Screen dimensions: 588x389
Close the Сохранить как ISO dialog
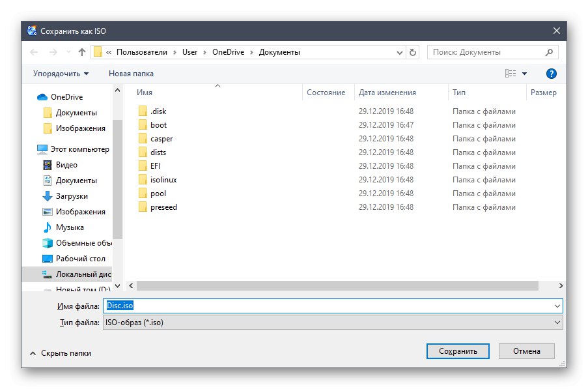tap(557, 31)
